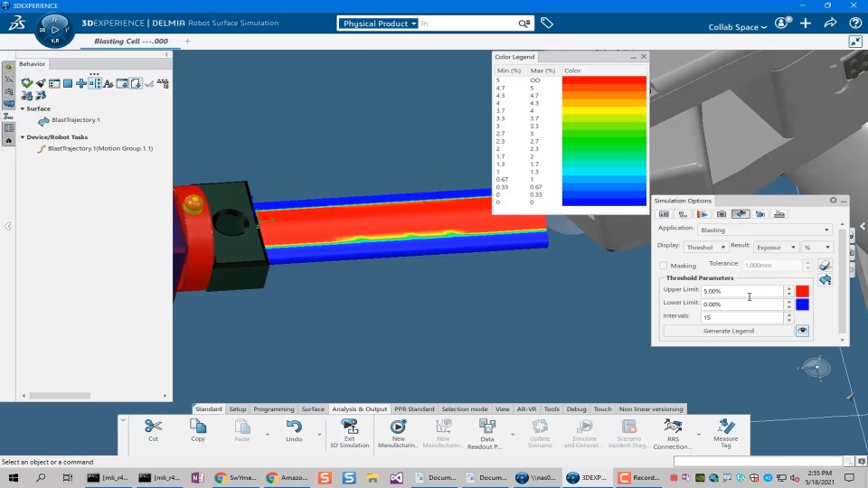868x488 pixels.
Task: Click Exit 3D Simulation
Action: pos(349,433)
